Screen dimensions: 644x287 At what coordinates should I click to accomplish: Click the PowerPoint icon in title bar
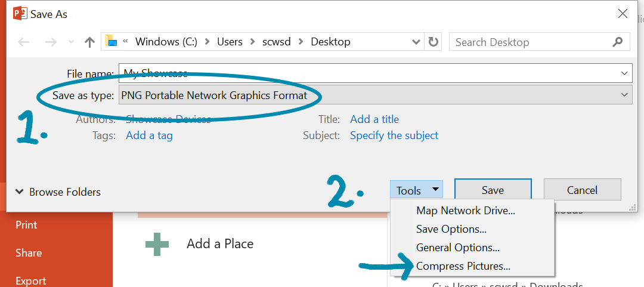click(20, 14)
